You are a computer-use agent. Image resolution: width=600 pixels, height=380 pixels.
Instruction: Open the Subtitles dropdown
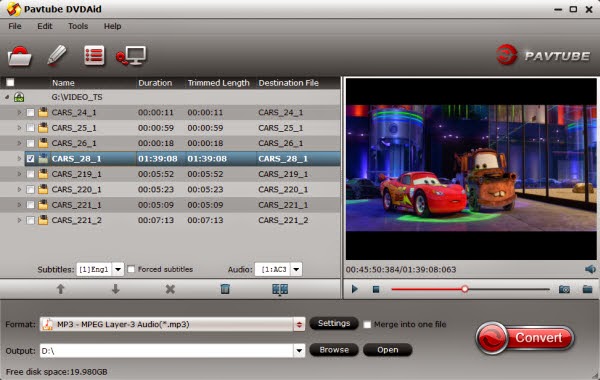point(118,269)
